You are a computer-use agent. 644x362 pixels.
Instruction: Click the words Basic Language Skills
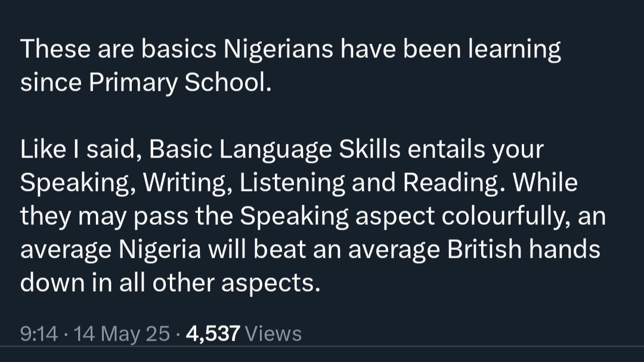(274, 149)
